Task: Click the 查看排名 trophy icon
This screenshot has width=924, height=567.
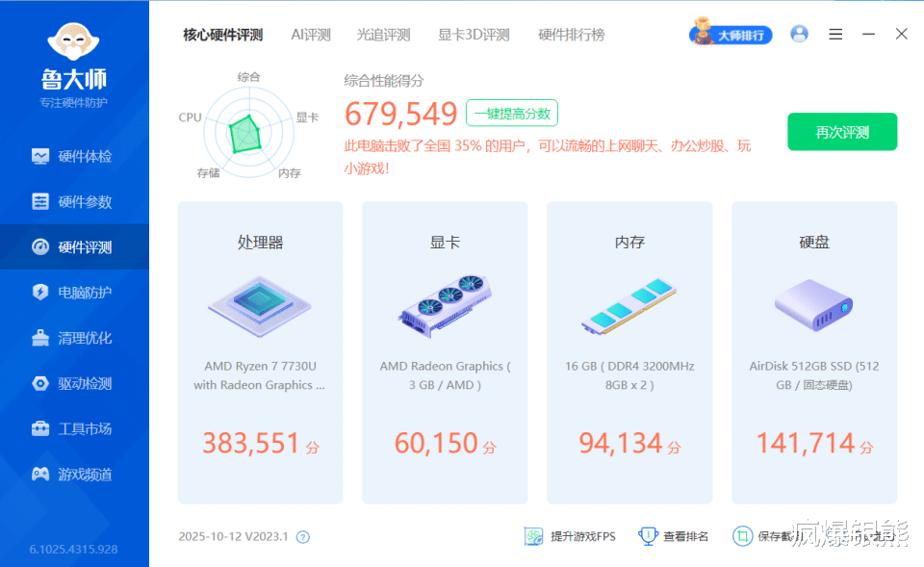Action: 648,536
